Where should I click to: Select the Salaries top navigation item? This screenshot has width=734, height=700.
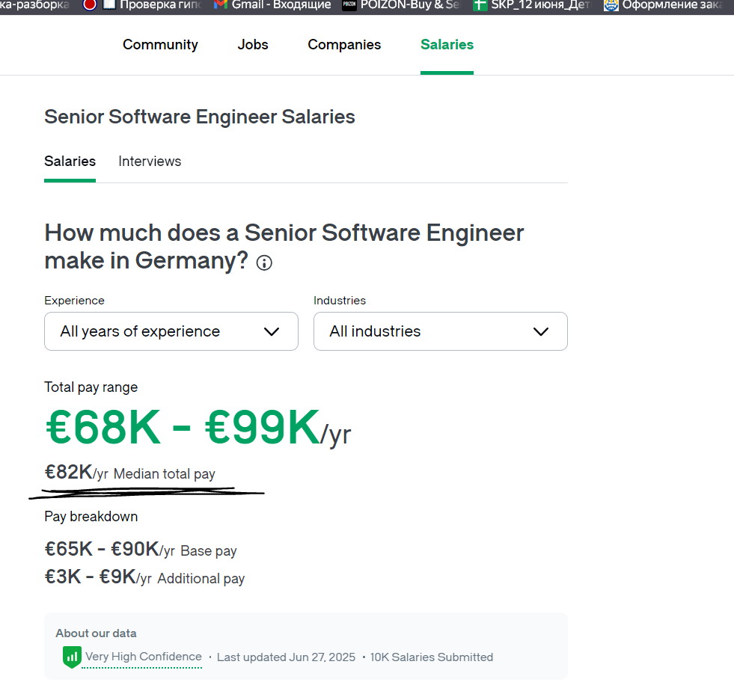click(447, 45)
